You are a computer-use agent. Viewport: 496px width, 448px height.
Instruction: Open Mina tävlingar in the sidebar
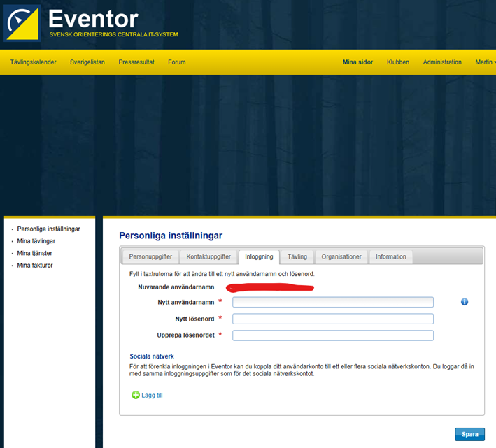36,241
